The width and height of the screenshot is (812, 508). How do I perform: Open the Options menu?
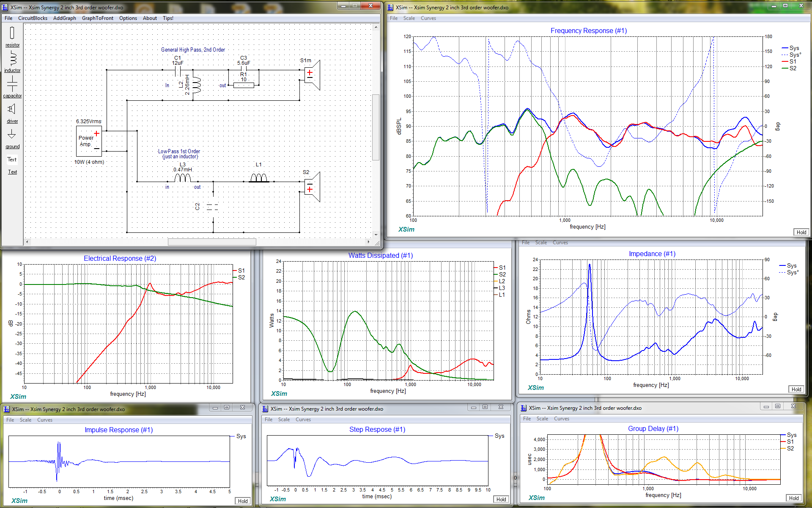click(x=128, y=18)
